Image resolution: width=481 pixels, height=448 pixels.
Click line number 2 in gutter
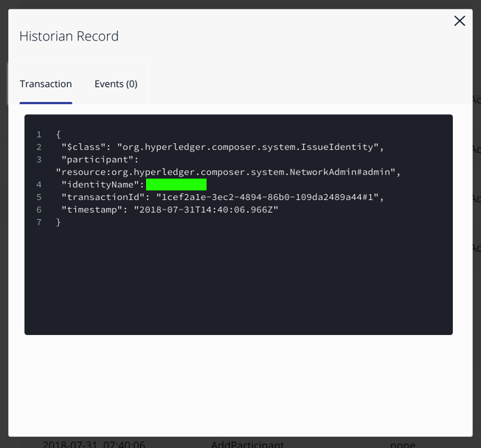[38, 147]
